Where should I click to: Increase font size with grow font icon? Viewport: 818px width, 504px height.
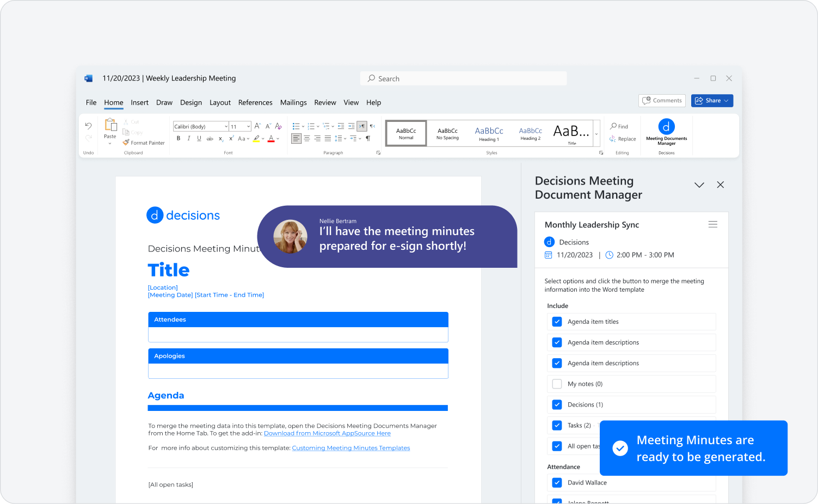pos(257,126)
